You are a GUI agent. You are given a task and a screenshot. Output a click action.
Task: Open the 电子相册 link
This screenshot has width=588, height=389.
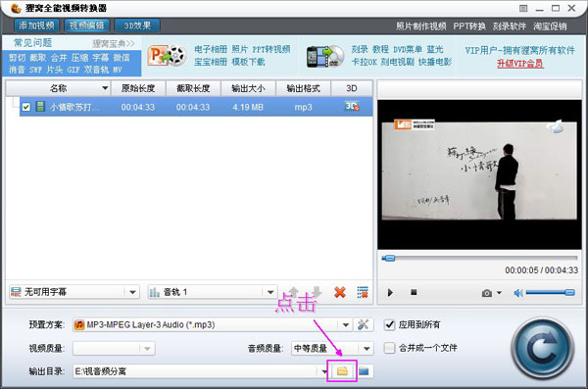[211, 49]
